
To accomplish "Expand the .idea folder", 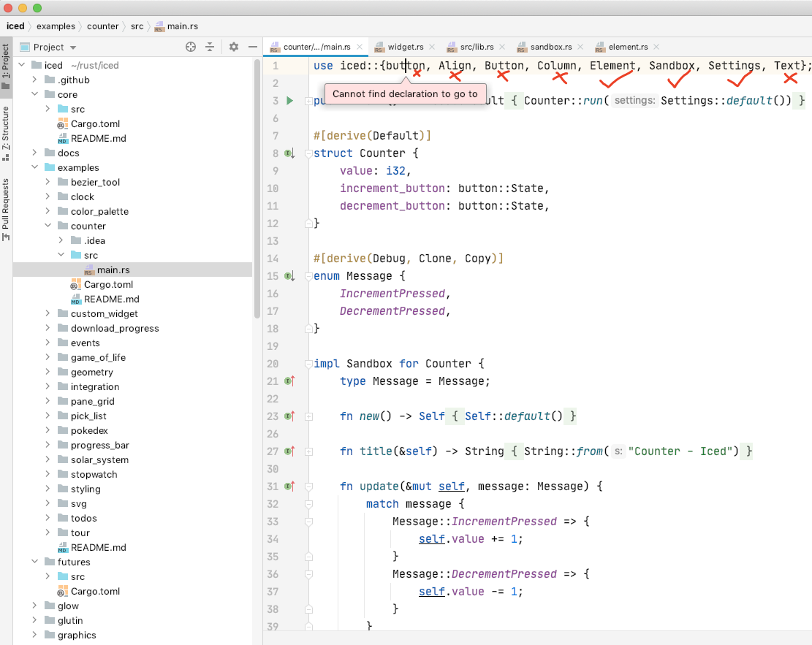I will (61, 240).
